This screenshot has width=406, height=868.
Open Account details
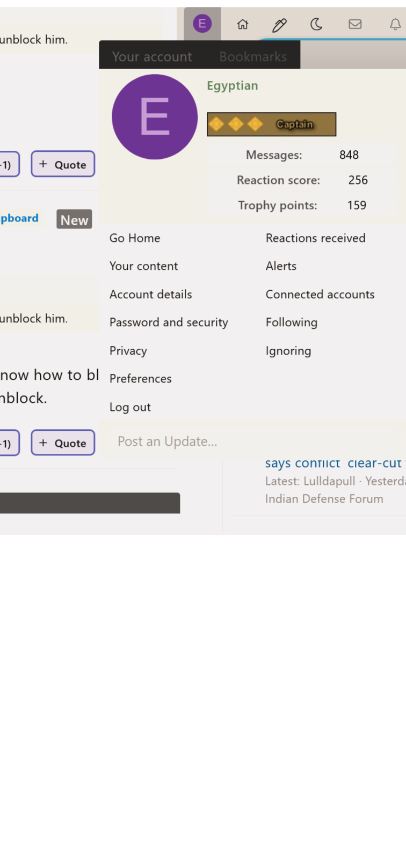[150, 295]
